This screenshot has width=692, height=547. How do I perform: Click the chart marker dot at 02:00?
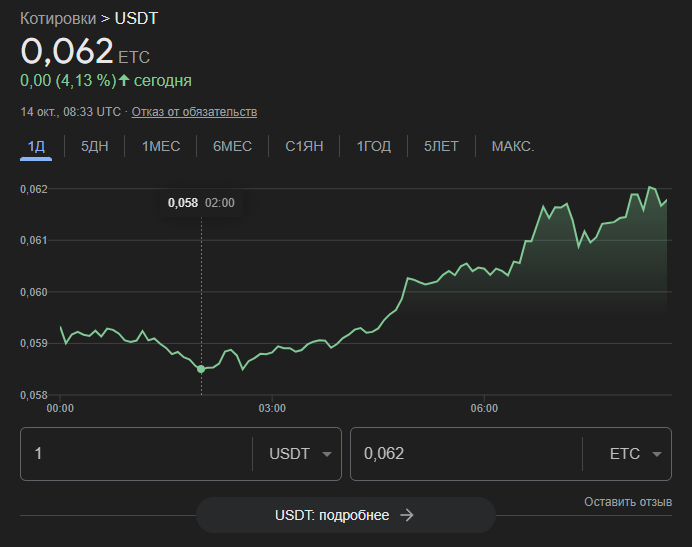coord(201,369)
